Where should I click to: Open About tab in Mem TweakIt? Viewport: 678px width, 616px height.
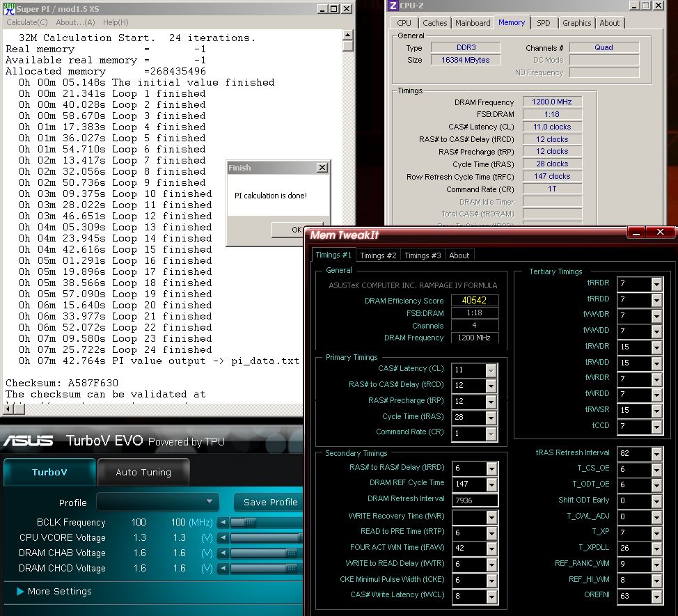459,255
